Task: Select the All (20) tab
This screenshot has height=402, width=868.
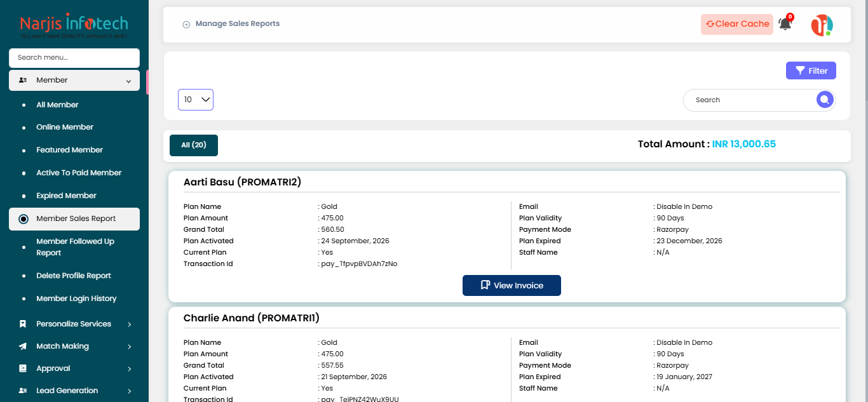Action: tap(194, 145)
